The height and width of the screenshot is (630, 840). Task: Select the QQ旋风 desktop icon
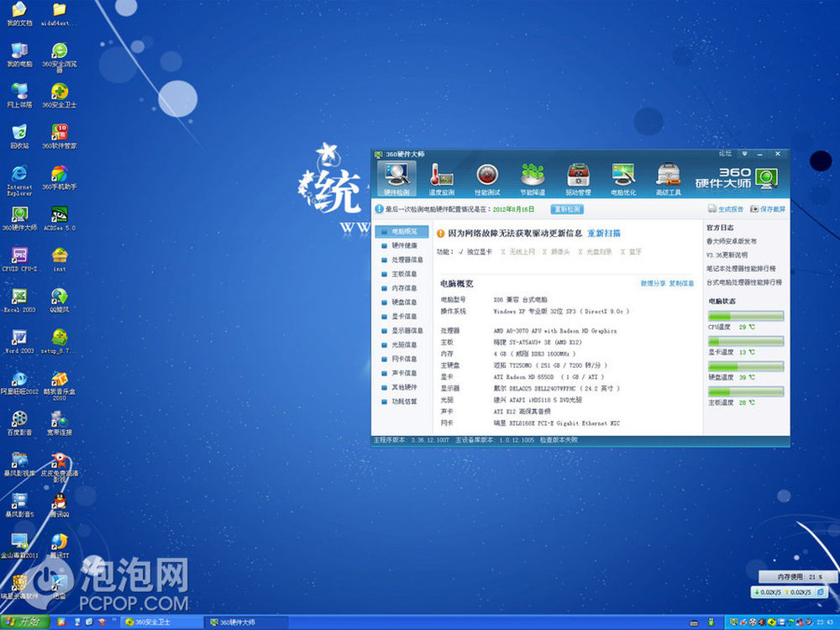coord(60,301)
